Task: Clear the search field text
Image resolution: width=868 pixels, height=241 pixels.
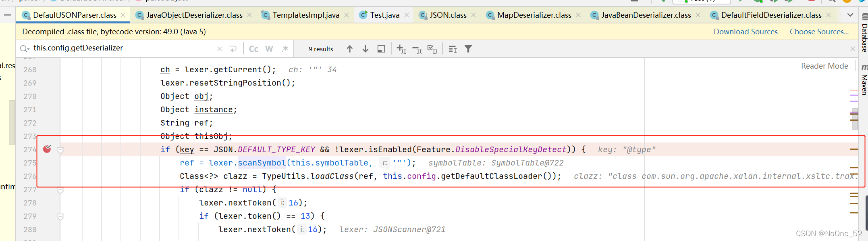Action: (x=220, y=49)
